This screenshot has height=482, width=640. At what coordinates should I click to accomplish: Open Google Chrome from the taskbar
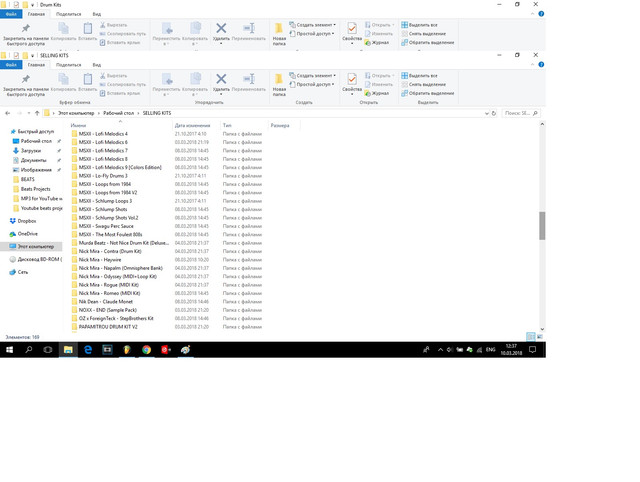point(147,350)
